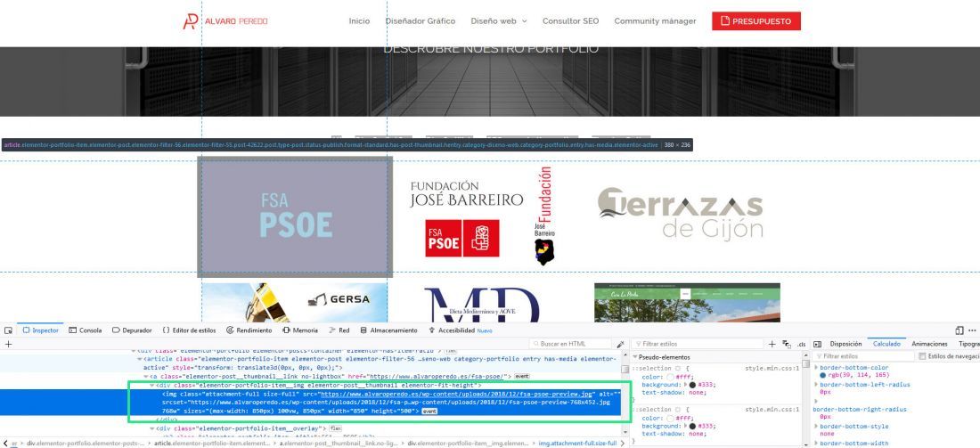980x448 pixels.
Task: Click the fsa-psoe-preview.jpg src link
Action: click(x=455, y=395)
